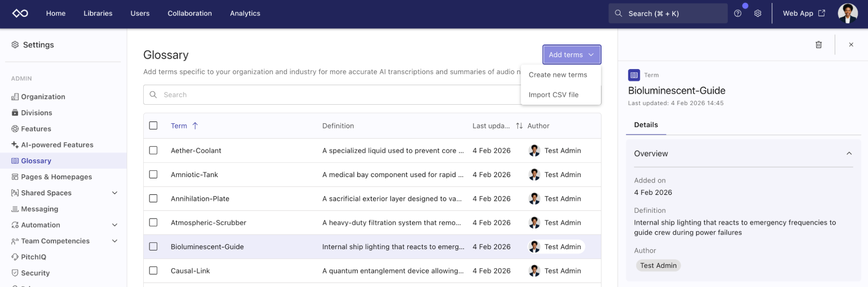This screenshot has height=287, width=868.
Task: Sort by Last updated column arrows
Action: pyautogui.click(x=519, y=126)
